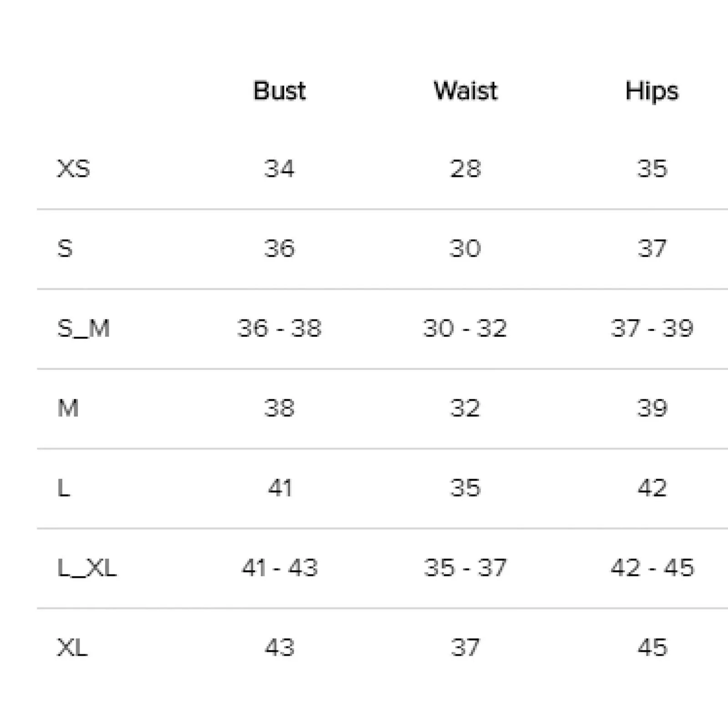Click the 36 - 38 bust range cell

coord(279,329)
